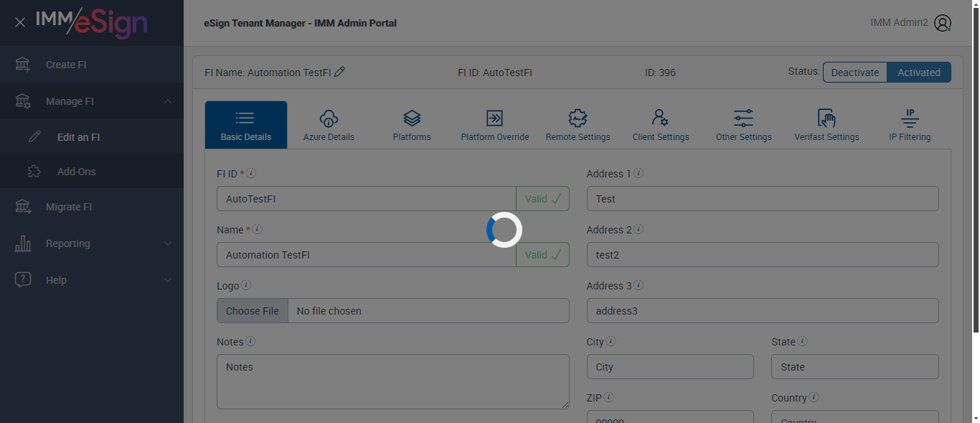The image size is (980, 423).
Task: Open the Platforms tab
Action: [x=412, y=125]
